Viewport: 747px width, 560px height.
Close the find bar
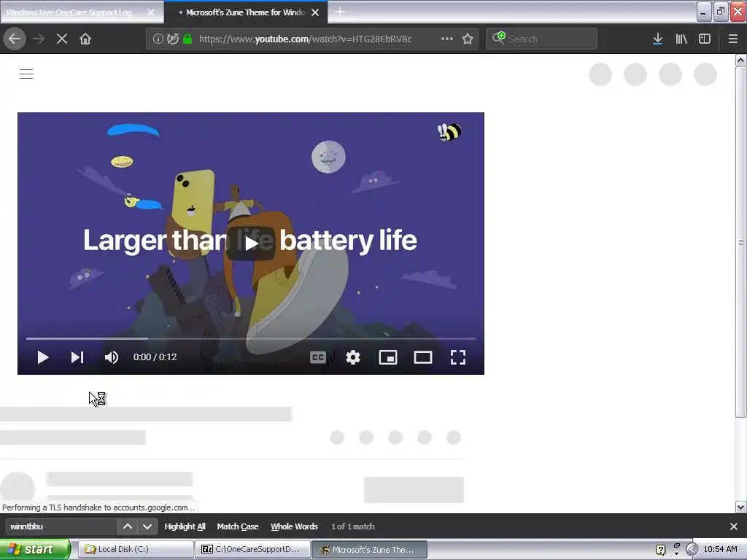pos(734,526)
